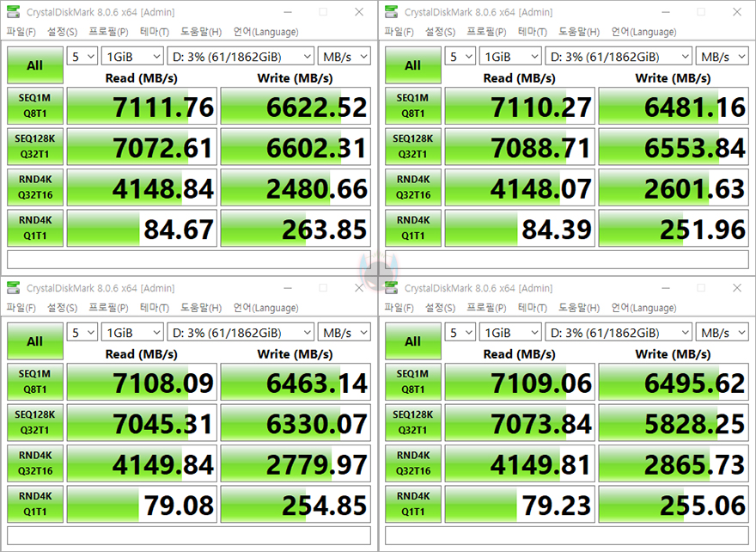Open MB/s unit dropdown in the 7110.27 window
The image size is (756, 552).
[x=722, y=56]
